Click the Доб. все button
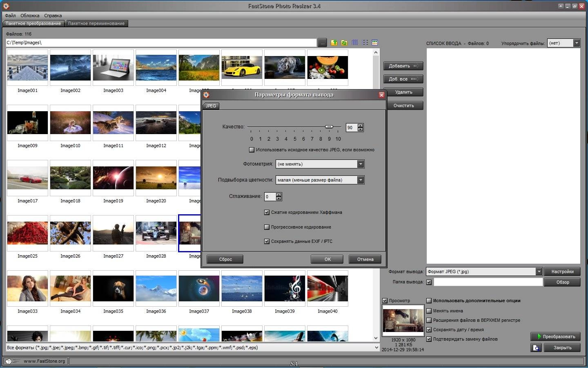Image resolution: width=588 pixels, height=368 pixels. click(403, 79)
